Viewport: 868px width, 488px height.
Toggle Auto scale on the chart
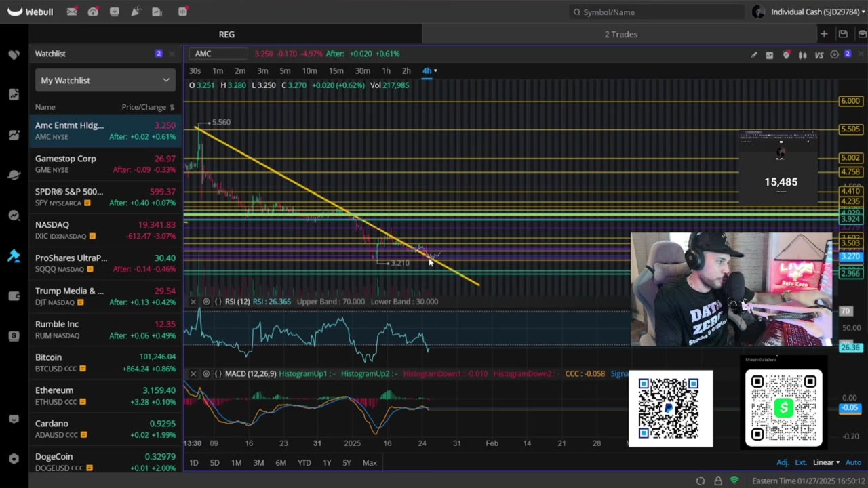click(853, 463)
